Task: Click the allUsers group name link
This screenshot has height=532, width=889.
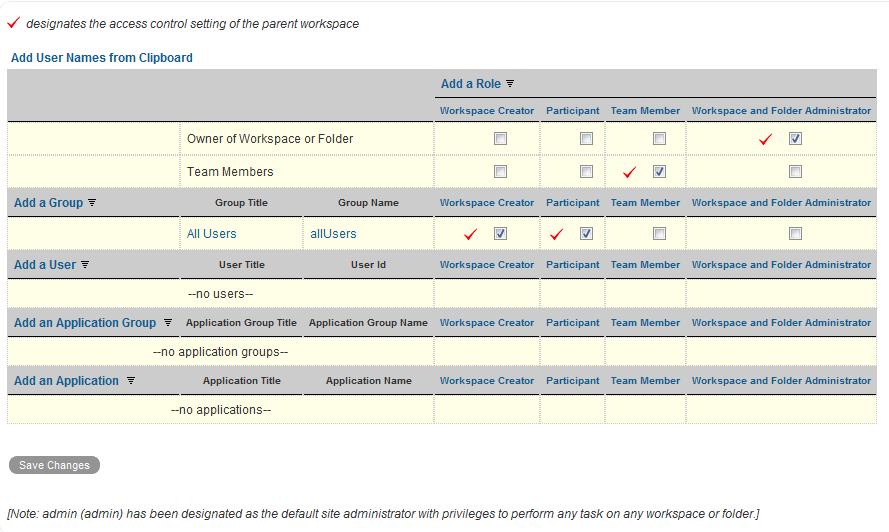Action: (x=333, y=234)
